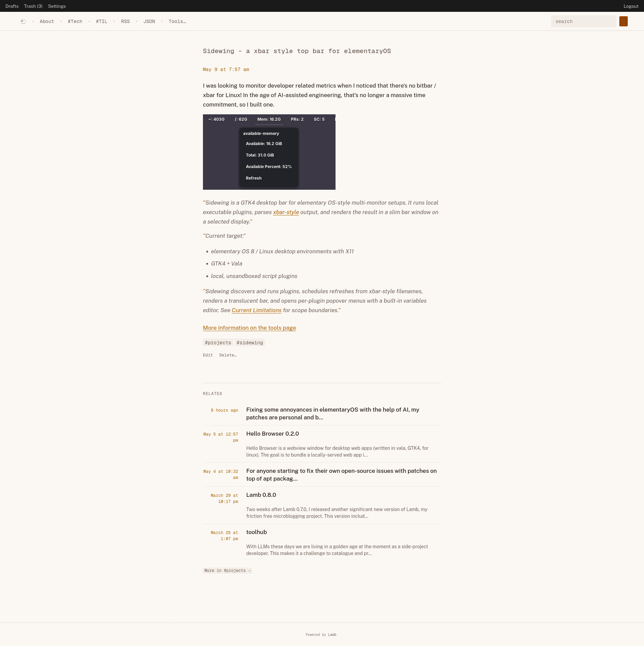Click the "March 25 at 1:07 pm" timestamp
This screenshot has width=644, height=646.
click(224, 536)
